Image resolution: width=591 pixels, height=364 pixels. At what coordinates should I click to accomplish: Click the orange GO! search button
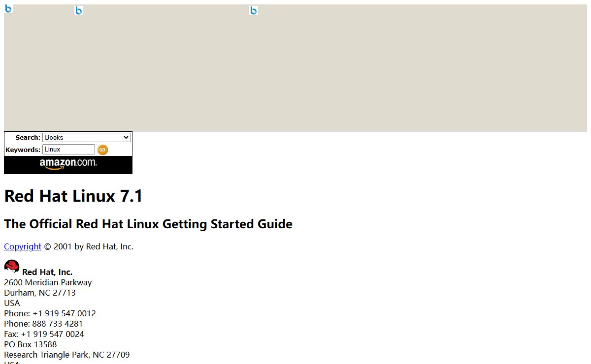point(102,150)
